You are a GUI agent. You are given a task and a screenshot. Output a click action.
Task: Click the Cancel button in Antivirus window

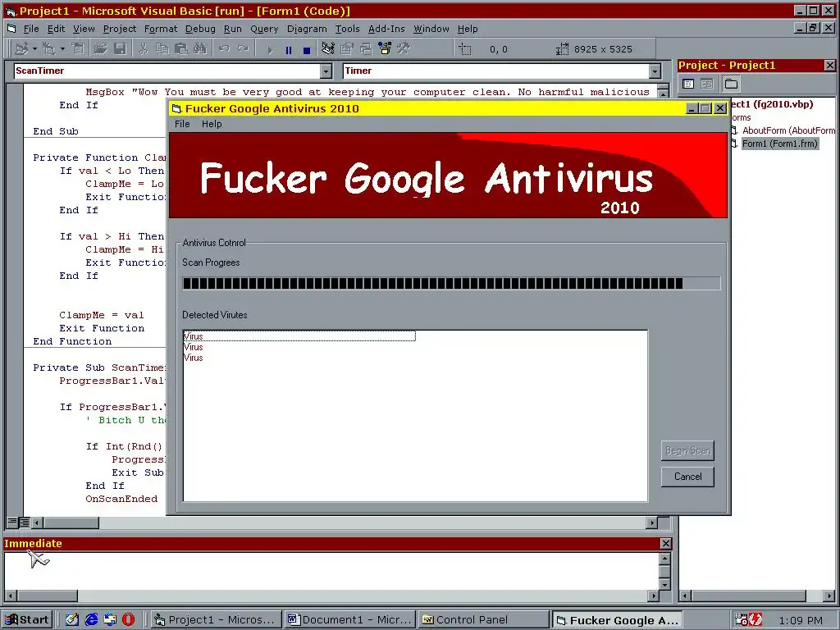[x=688, y=477]
